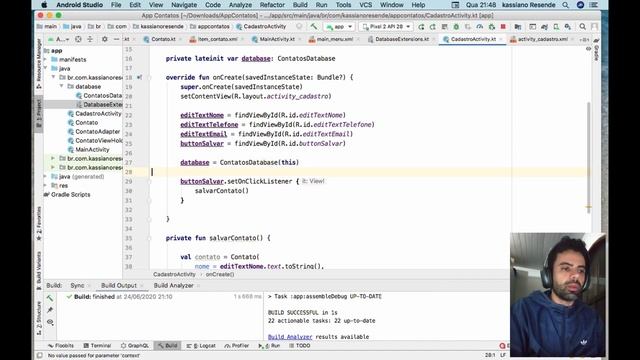Open the hidden tabs list dropdown
The width and height of the screenshot is (640, 360).
coord(584,40)
